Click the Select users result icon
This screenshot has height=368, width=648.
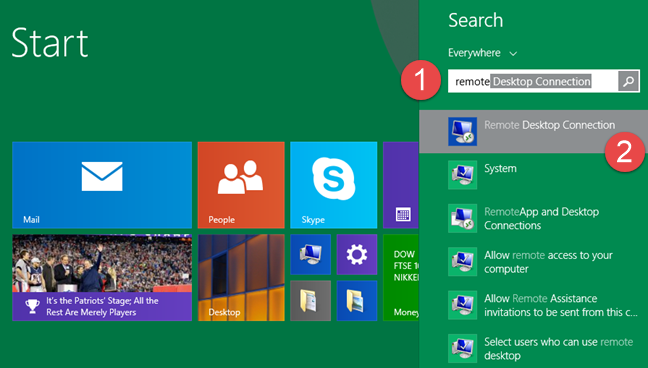pos(462,349)
